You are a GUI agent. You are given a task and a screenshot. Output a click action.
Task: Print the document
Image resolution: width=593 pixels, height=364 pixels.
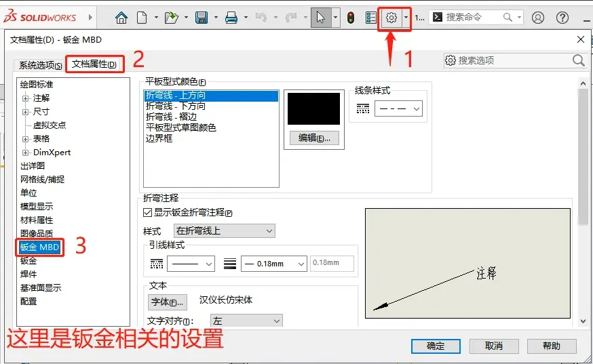(231, 18)
